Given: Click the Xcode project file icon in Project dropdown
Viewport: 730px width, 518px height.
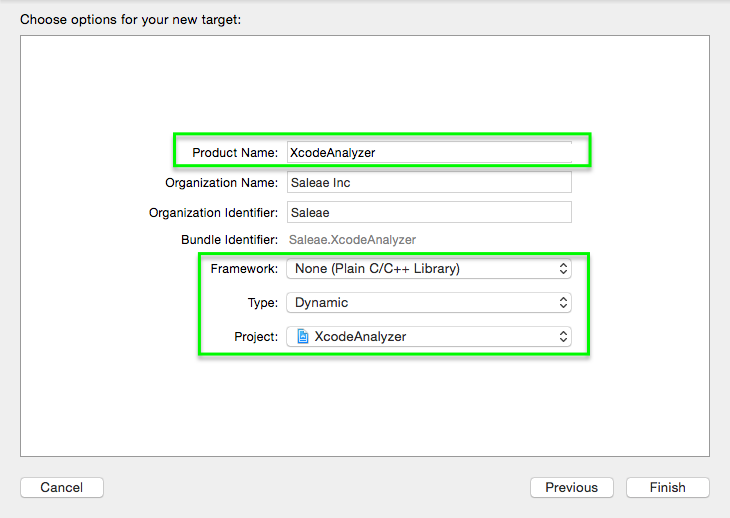Looking at the screenshot, I should pos(303,337).
